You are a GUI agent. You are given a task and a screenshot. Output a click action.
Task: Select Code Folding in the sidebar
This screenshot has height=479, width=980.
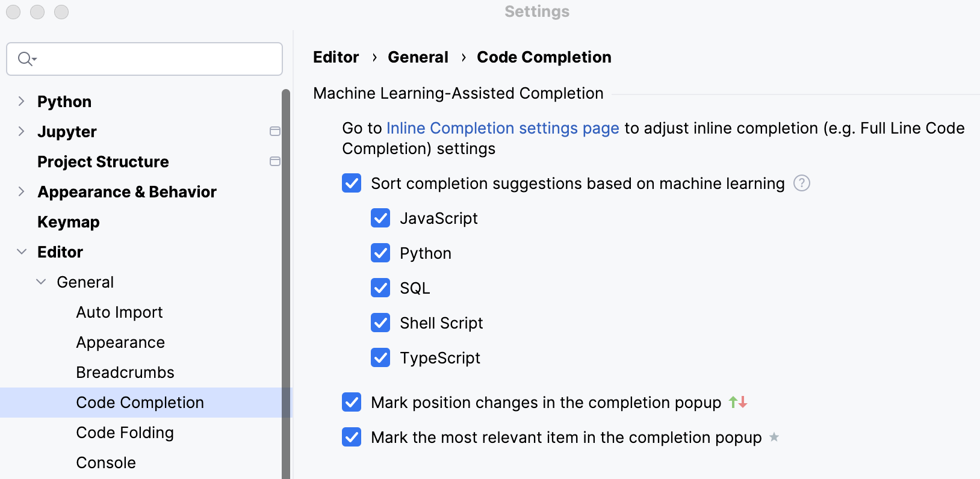tap(125, 432)
